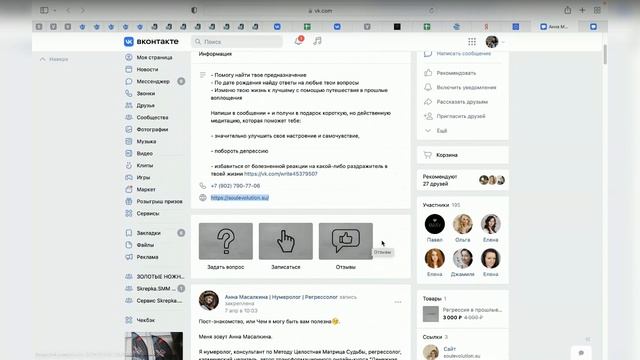Click the Игры sidebar icon
The width and height of the screenshot is (640, 360).
pos(129,177)
